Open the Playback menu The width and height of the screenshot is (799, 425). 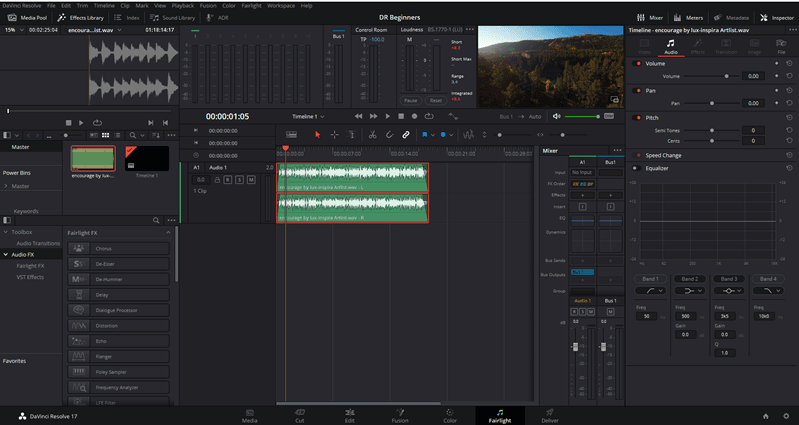click(182, 6)
